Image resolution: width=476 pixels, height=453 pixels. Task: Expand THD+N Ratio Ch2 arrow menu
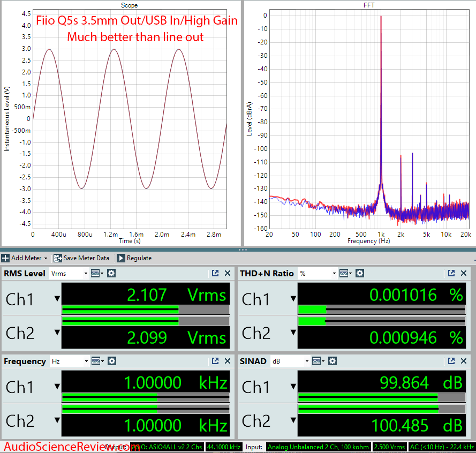pos(293,333)
